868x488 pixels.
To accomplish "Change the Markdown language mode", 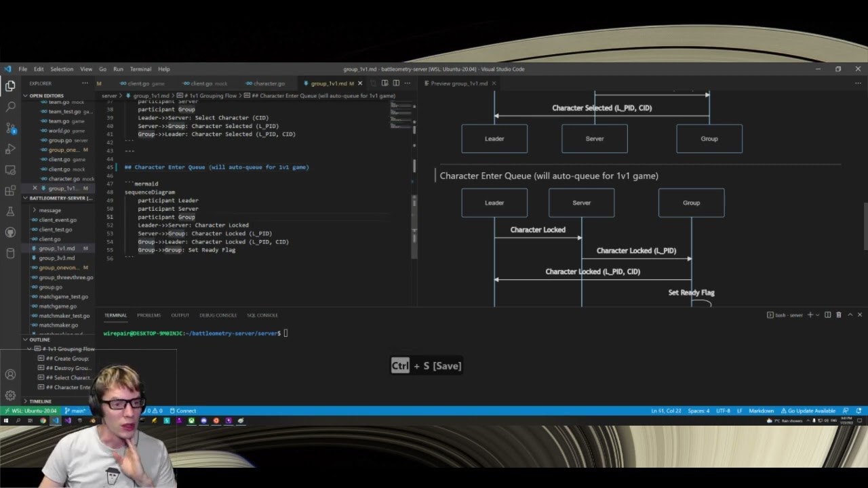I will 761,411.
